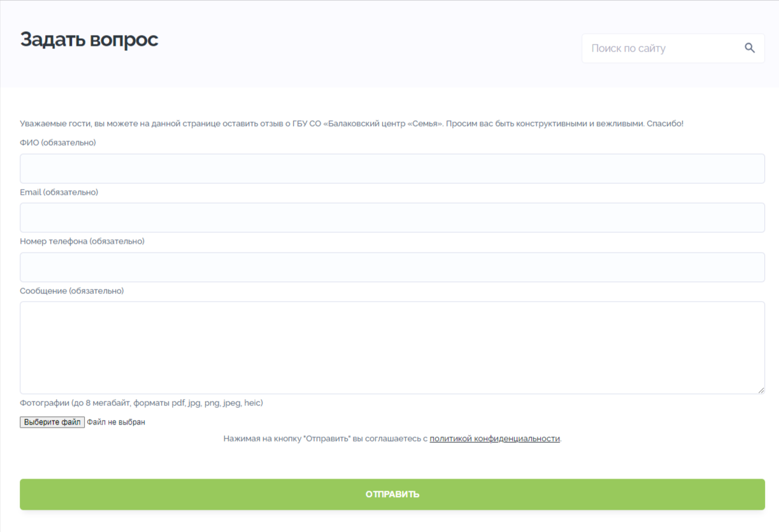Click the 'Файл не выбран' status text
Viewport: 779px width, 532px height.
coord(116,422)
